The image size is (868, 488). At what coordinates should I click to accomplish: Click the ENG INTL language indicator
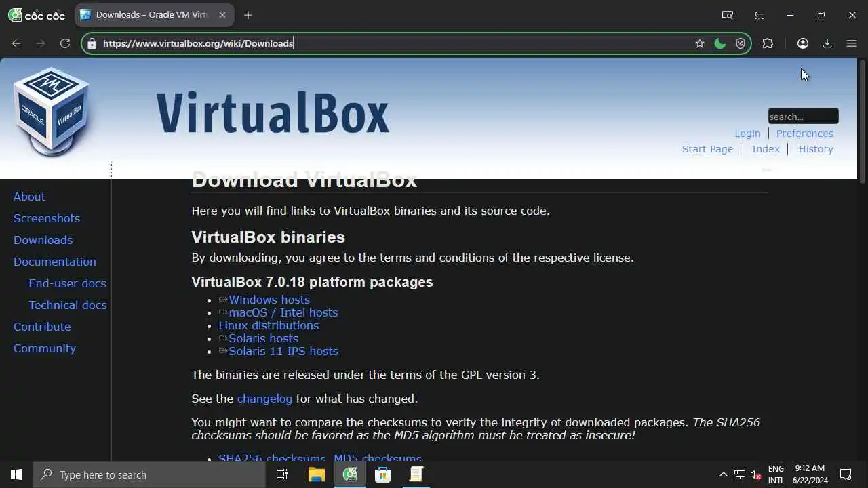(776, 474)
